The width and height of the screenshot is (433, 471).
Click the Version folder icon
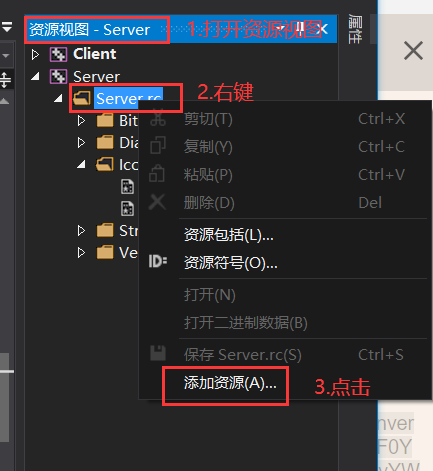pos(105,252)
